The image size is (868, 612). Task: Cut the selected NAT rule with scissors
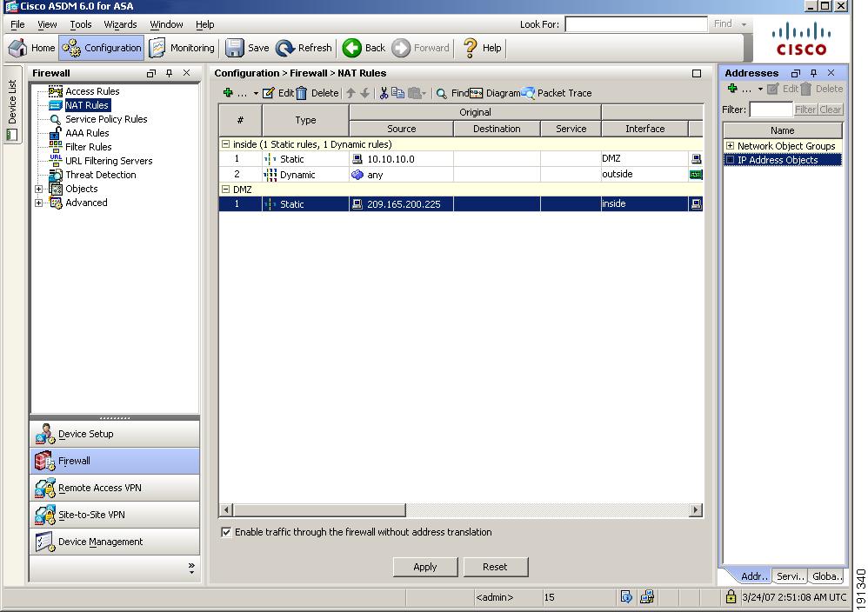[x=384, y=93]
